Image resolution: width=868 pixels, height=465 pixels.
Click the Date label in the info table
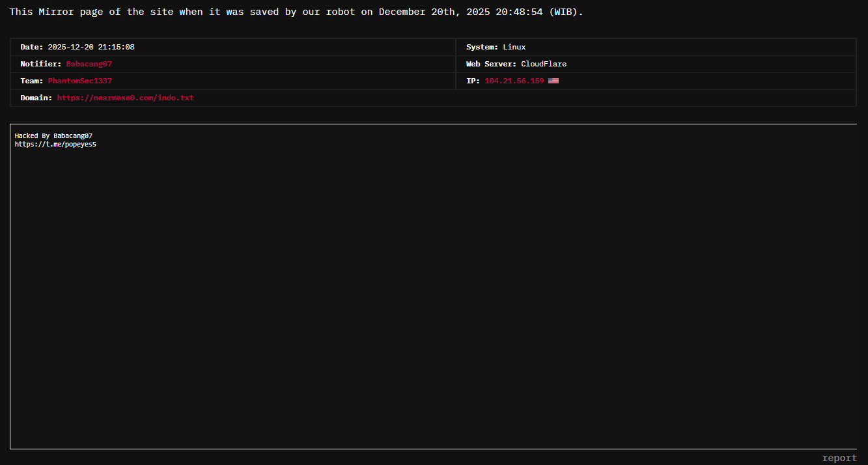pos(31,47)
